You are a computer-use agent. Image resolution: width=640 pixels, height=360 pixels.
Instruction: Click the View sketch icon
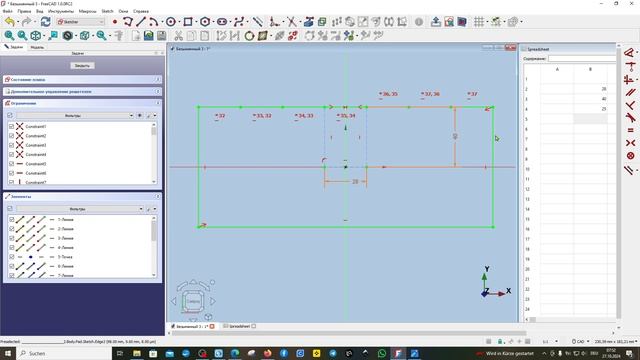[x=449, y=22]
